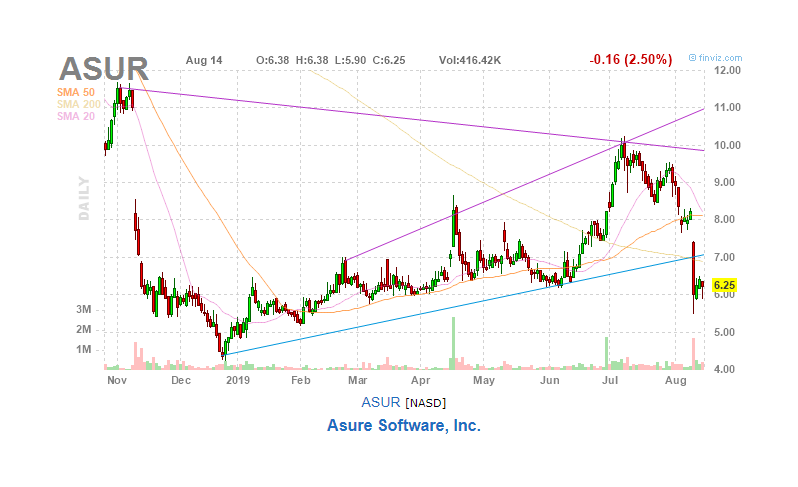The image size is (798, 487).
Task: Click the 9.00 price axis label
Action: [725, 182]
